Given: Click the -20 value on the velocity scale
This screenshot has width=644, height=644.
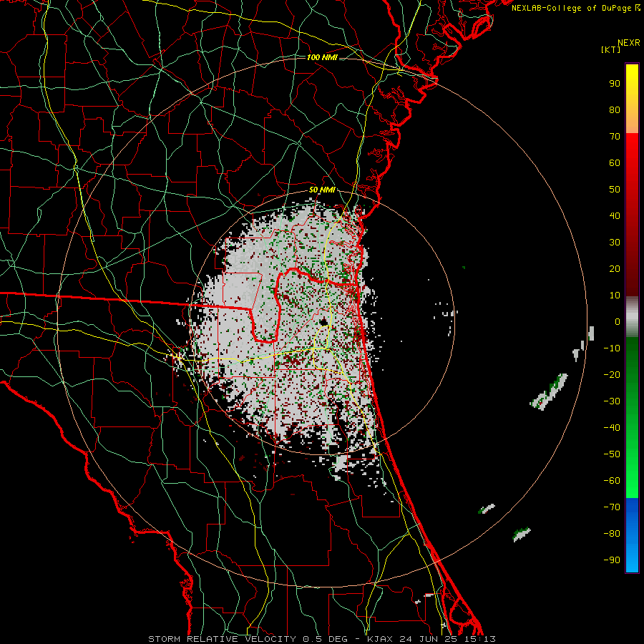Looking at the screenshot, I should coord(612,375).
